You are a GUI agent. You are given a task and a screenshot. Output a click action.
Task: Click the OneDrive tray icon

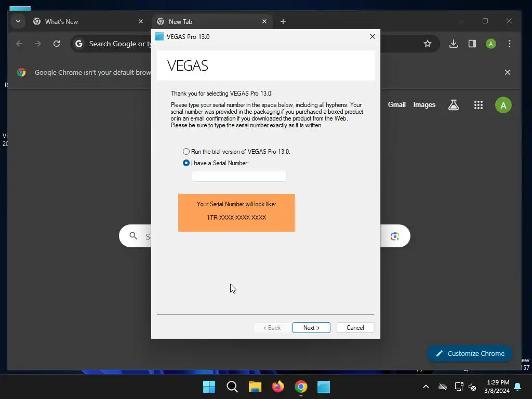[x=443, y=387]
